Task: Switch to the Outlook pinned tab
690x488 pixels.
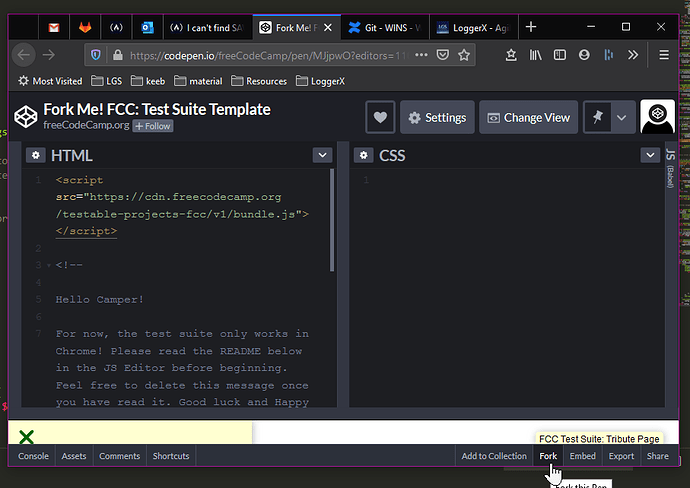Action: coord(147,28)
